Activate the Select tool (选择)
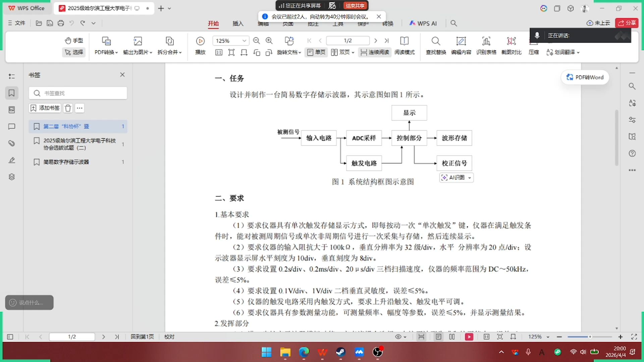Image resolution: width=644 pixels, height=362 pixels. pyautogui.click(x=74, y=52)
